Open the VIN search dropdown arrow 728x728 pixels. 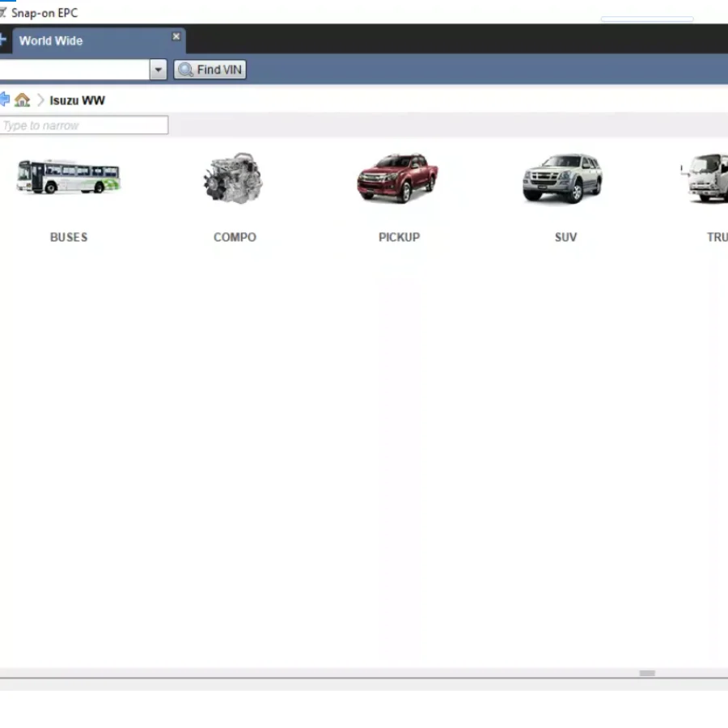click(158, 70)
